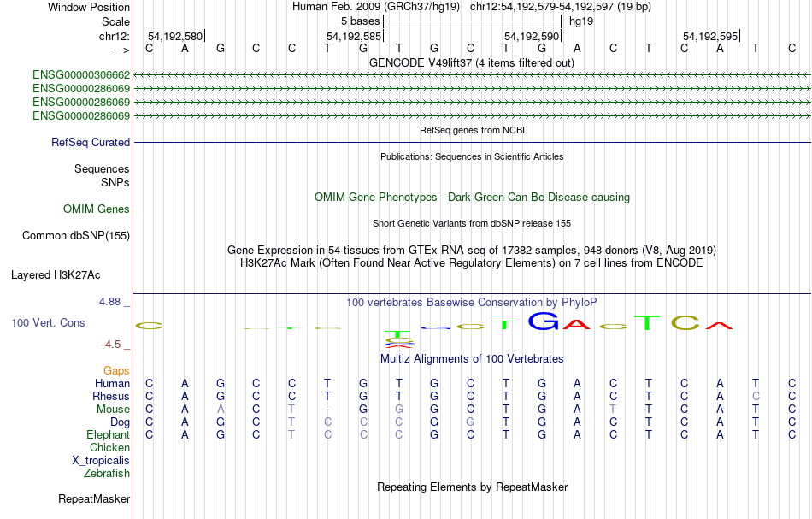812x519 pixels.
Task: Click the Common dbSNP(155) track label
Action: (x=76, y=236)
